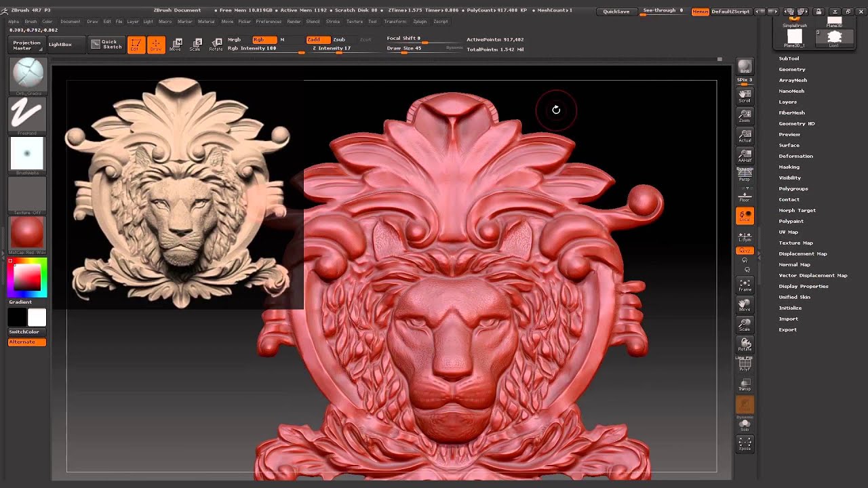Expand the Geometry section

[x=792, y=69]
